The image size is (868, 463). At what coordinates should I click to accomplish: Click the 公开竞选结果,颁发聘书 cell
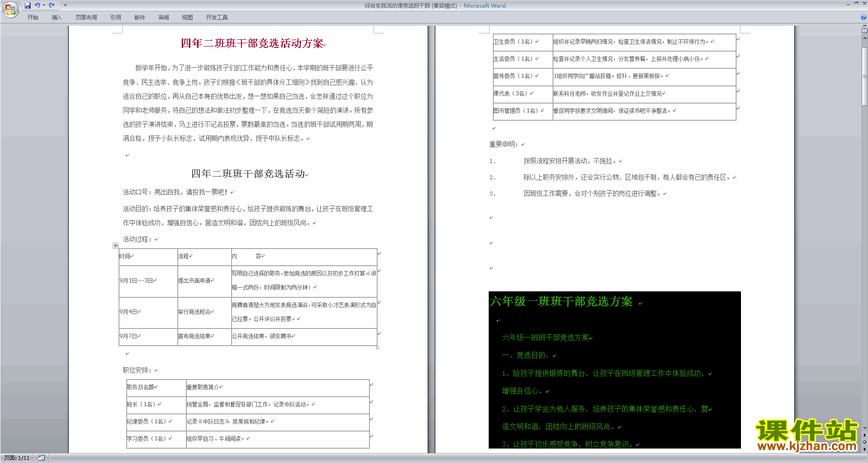pyautogui.click(x=304, y=336)
